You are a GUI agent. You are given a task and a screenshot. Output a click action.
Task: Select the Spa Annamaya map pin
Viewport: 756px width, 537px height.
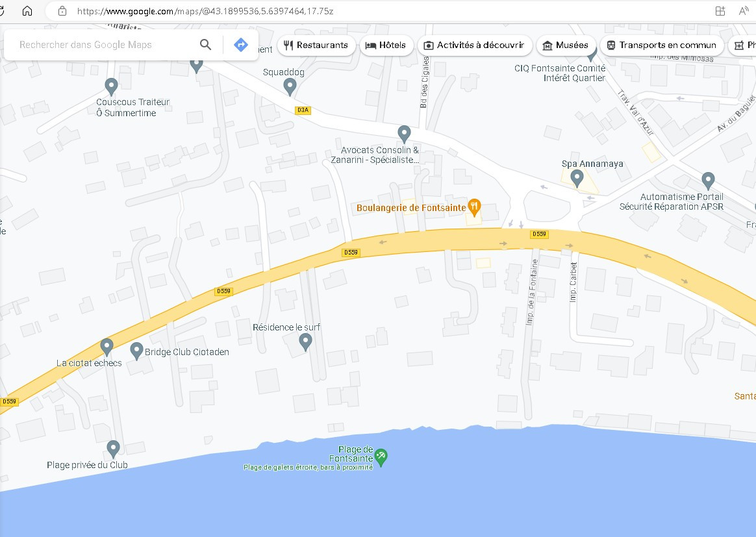point(577,179)
